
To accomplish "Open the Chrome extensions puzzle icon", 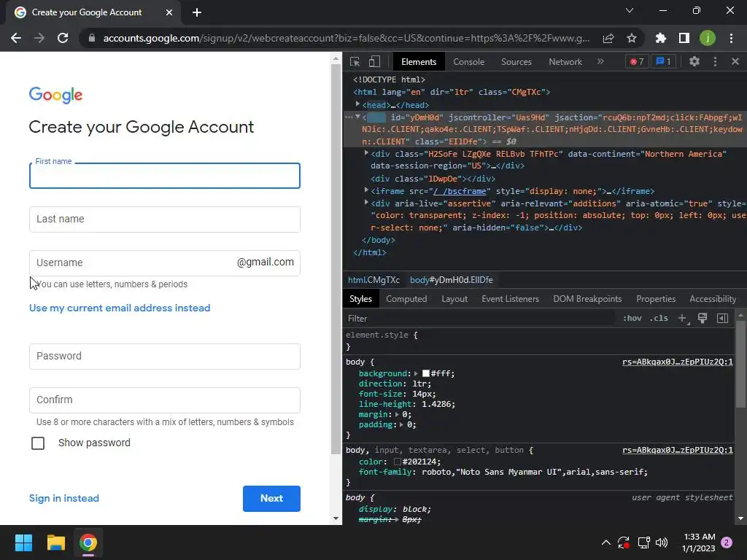I will [x=661, y=38].
